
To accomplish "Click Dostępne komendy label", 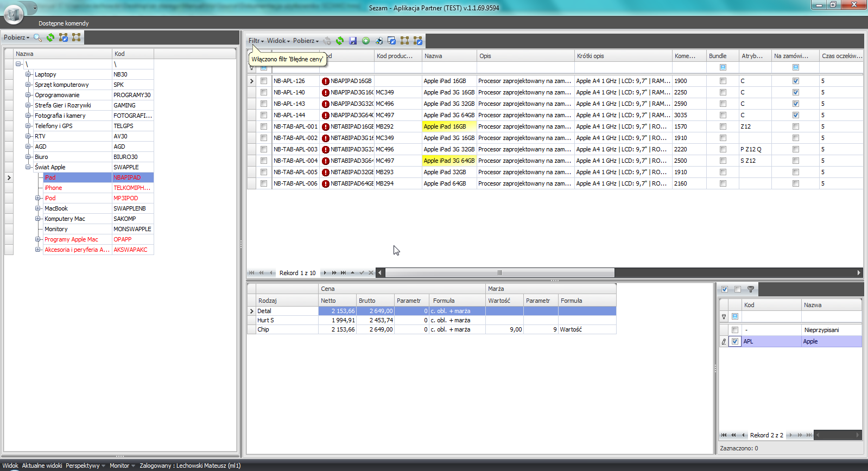I will 64,23.
